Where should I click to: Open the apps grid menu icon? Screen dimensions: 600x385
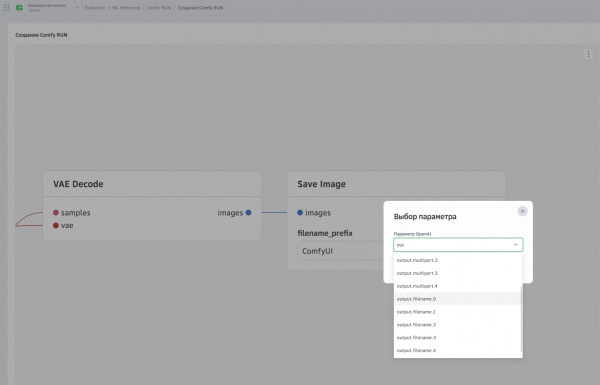pos(6,7)
